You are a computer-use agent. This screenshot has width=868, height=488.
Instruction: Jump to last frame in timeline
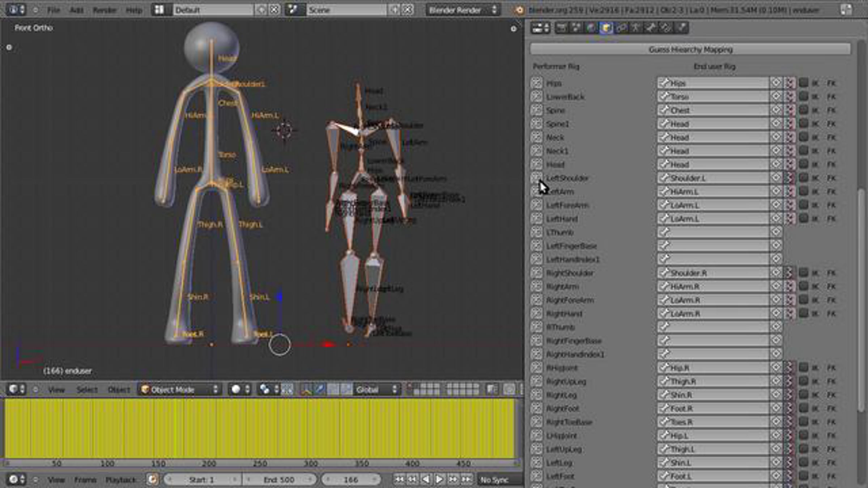[467, 479]
